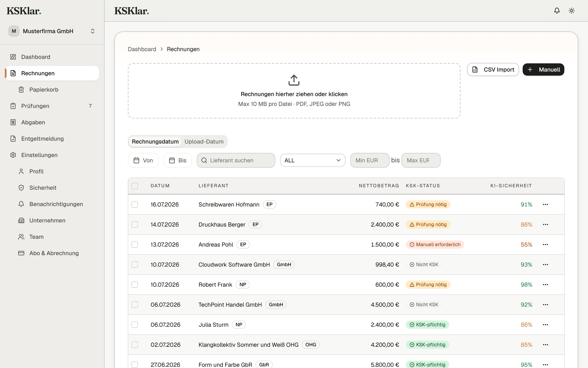Click the Unternehmen building icon

click(x=21, y=220)
